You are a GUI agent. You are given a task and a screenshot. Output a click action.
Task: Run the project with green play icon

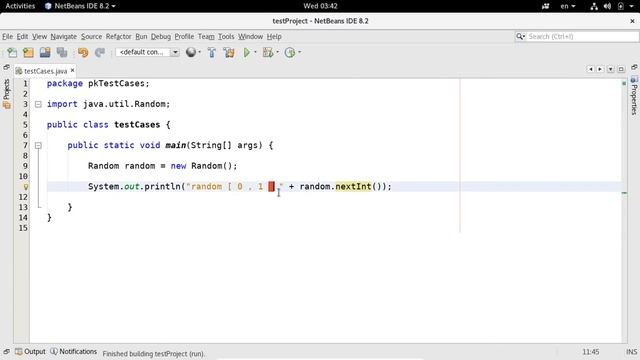pos(247,52)
